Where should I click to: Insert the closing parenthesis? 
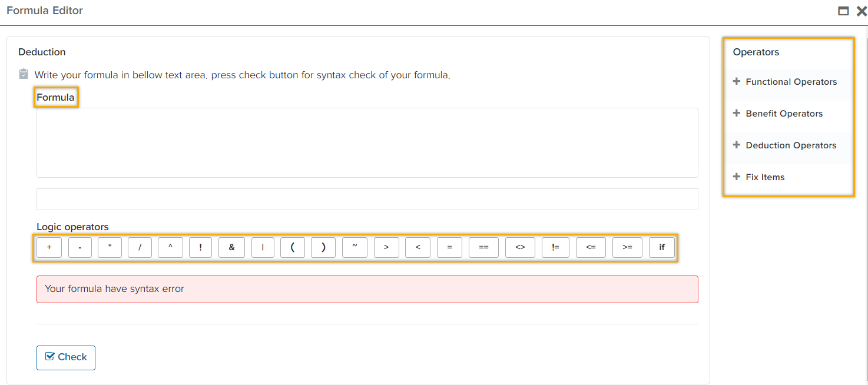click(323, 247)
